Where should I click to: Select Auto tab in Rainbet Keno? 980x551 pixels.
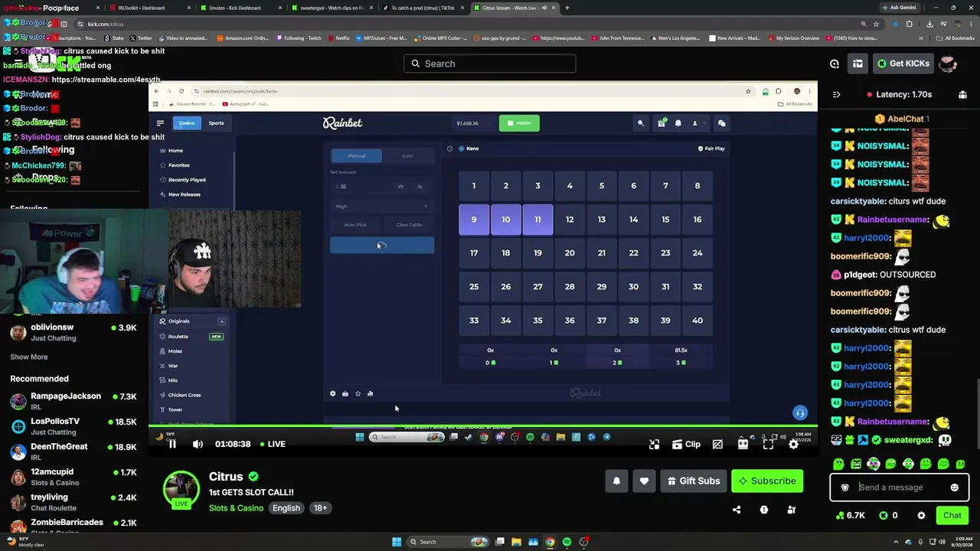point(408,156)
